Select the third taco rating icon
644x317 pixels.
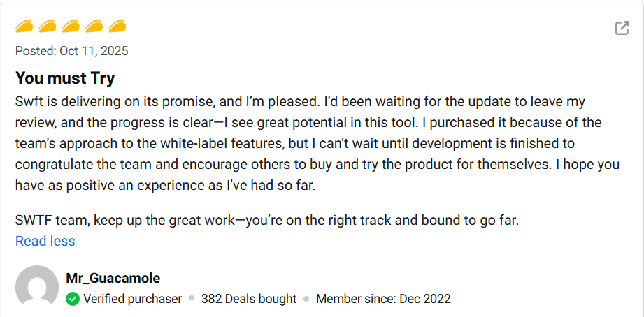[71, 27]
